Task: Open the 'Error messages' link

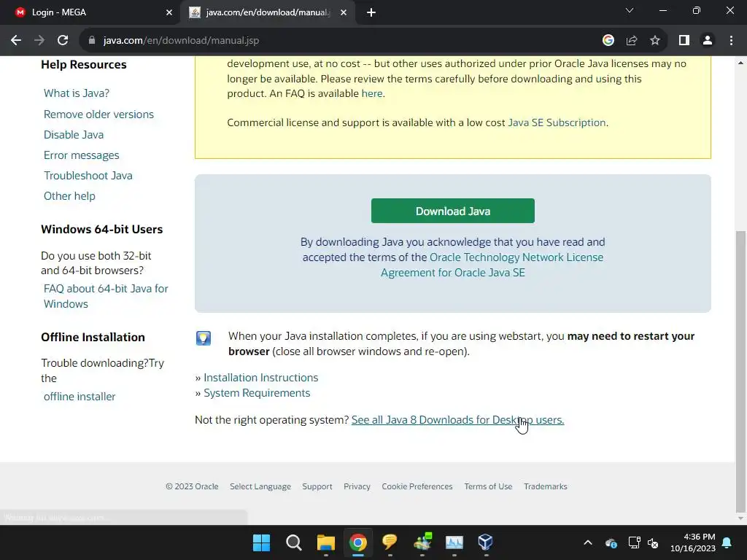Action: coord(82,155)
